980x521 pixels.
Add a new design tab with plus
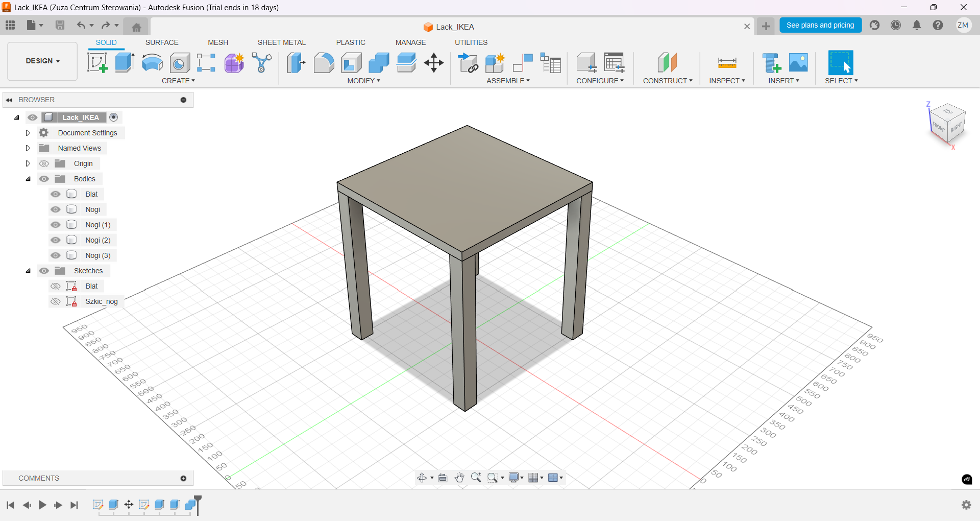tap(766, 26)
